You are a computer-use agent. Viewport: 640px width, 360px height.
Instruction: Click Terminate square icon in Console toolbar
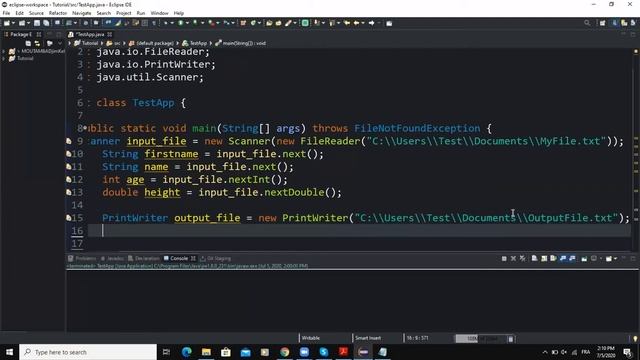coord(504,258)
